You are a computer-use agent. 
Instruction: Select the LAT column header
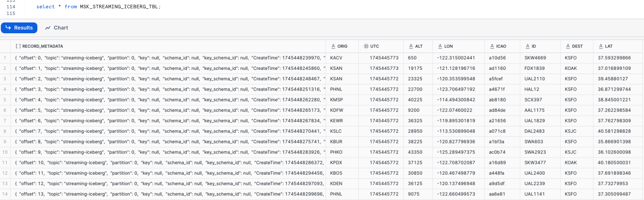619,46
